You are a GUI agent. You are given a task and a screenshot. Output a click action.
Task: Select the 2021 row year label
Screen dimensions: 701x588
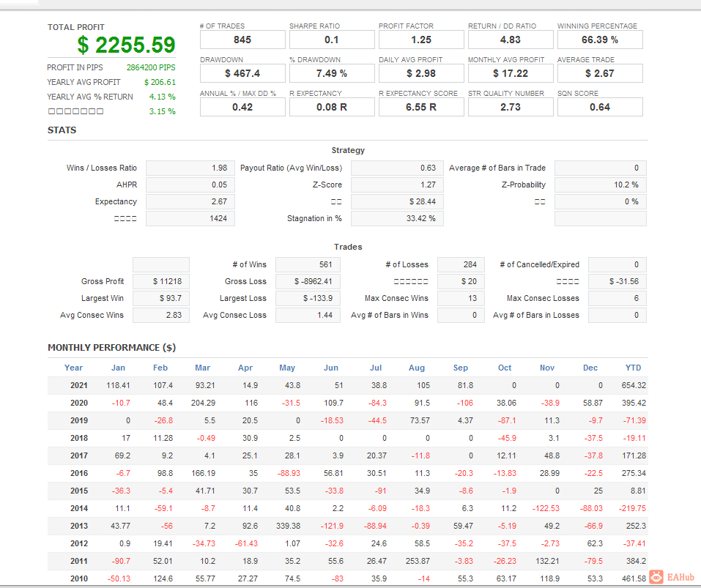pyautogui.click(x=78, y=385)
